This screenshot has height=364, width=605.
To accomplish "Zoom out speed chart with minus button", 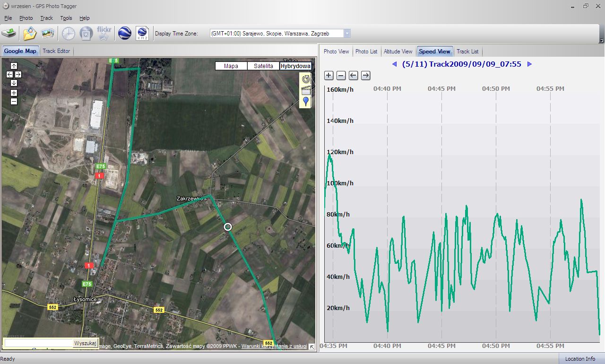I will pos(341,76).
